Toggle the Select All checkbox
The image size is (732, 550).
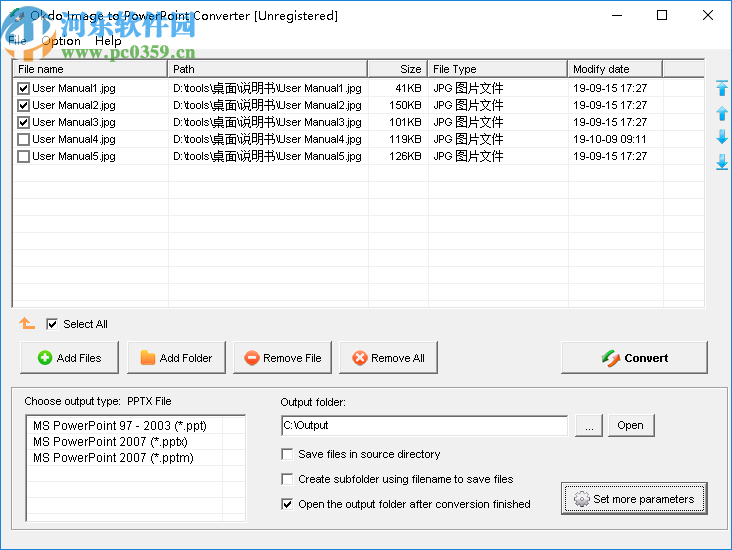52,324
